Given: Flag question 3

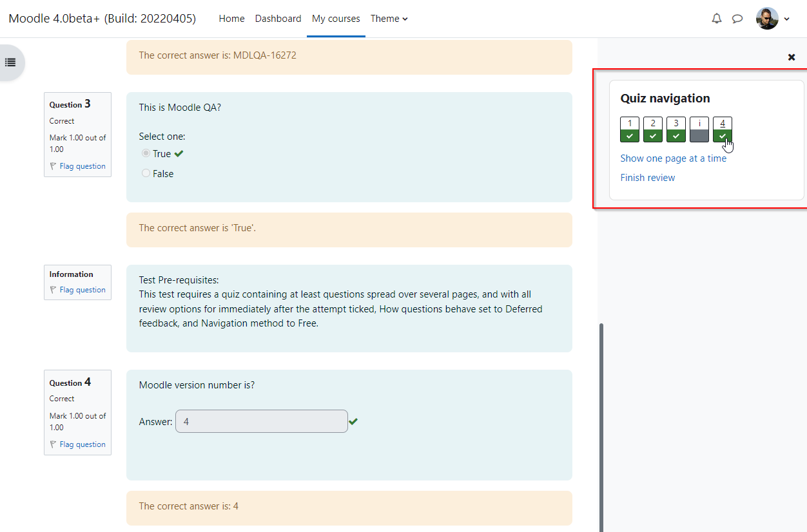Looking at the screenshot, I should tap(83, 166).
